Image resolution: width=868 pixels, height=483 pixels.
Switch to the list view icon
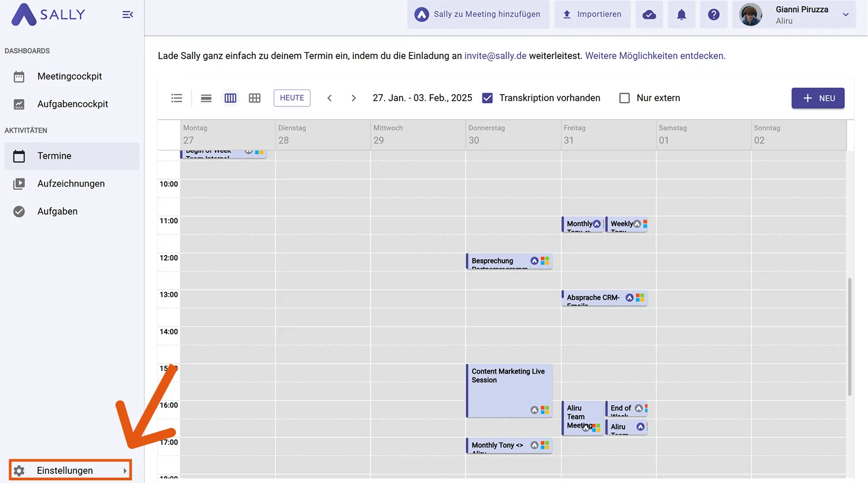point(177,98)
